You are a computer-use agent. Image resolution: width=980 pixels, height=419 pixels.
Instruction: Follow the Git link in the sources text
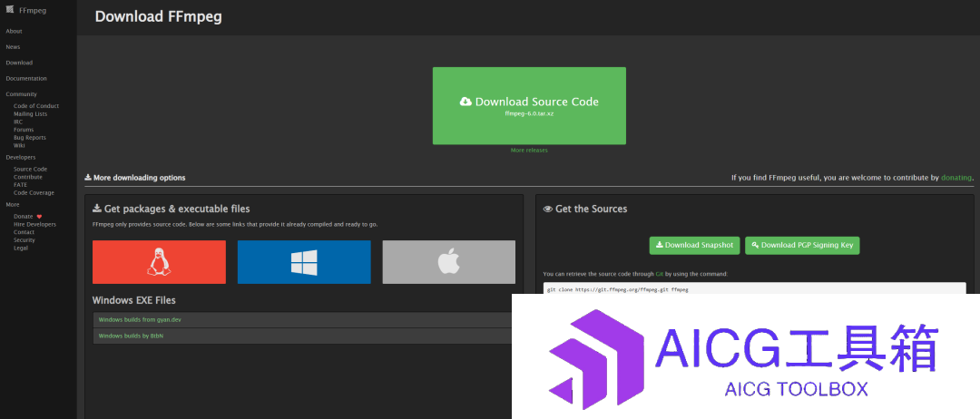pos(660,274)
